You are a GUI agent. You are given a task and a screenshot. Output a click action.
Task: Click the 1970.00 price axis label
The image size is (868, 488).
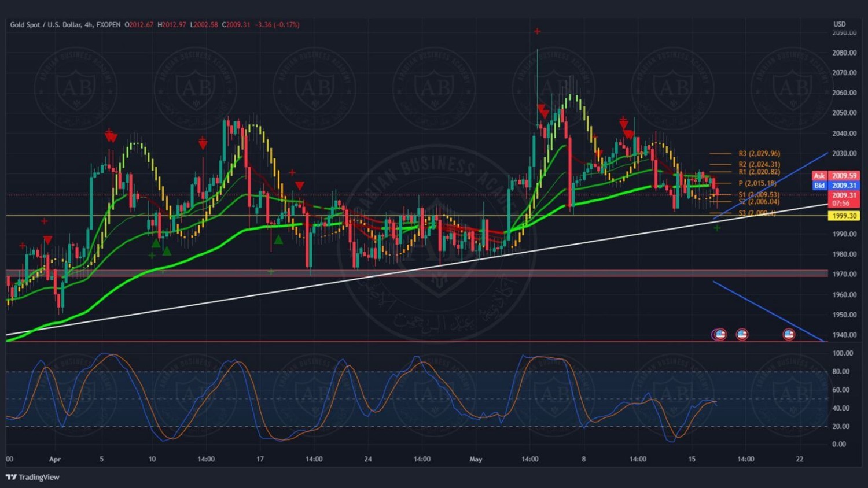844,275
